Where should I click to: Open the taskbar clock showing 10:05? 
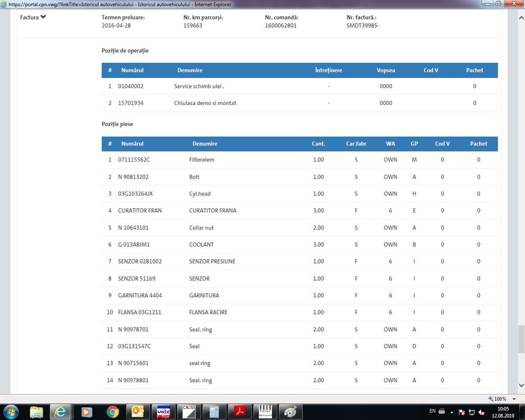pyautogui.click(x=503, y=412)
